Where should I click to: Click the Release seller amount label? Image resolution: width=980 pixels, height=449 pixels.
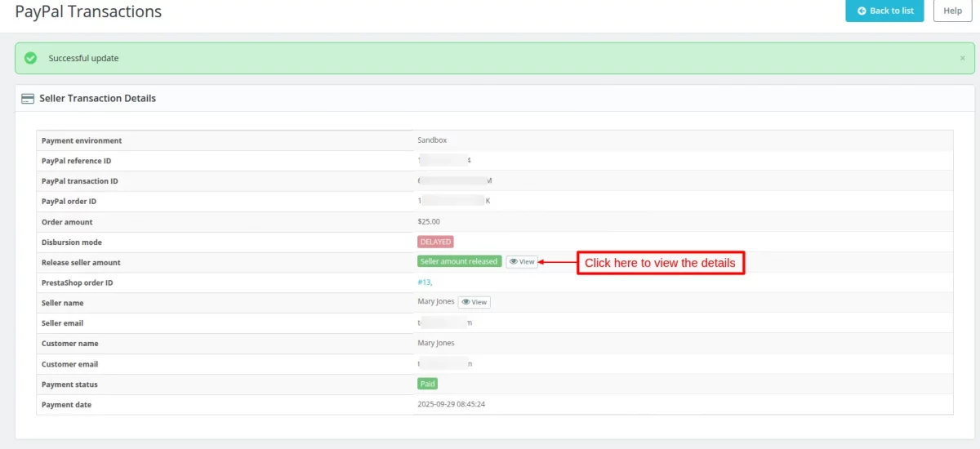point(81,262)
